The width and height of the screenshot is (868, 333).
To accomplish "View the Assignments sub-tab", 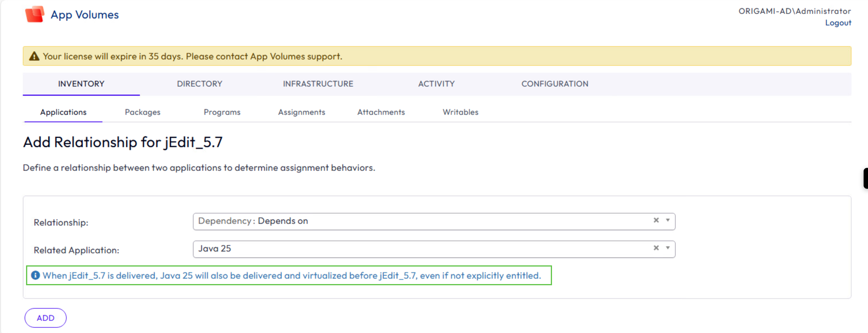I will click(x=301, y=112).
